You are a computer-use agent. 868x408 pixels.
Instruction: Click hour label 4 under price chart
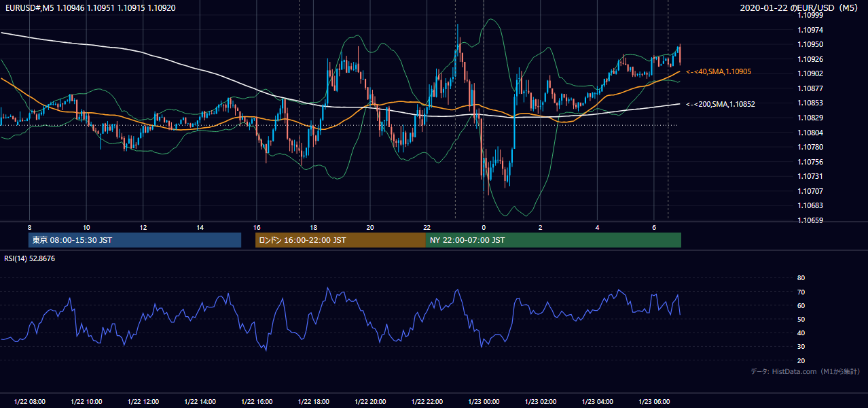tap(598, 227)
